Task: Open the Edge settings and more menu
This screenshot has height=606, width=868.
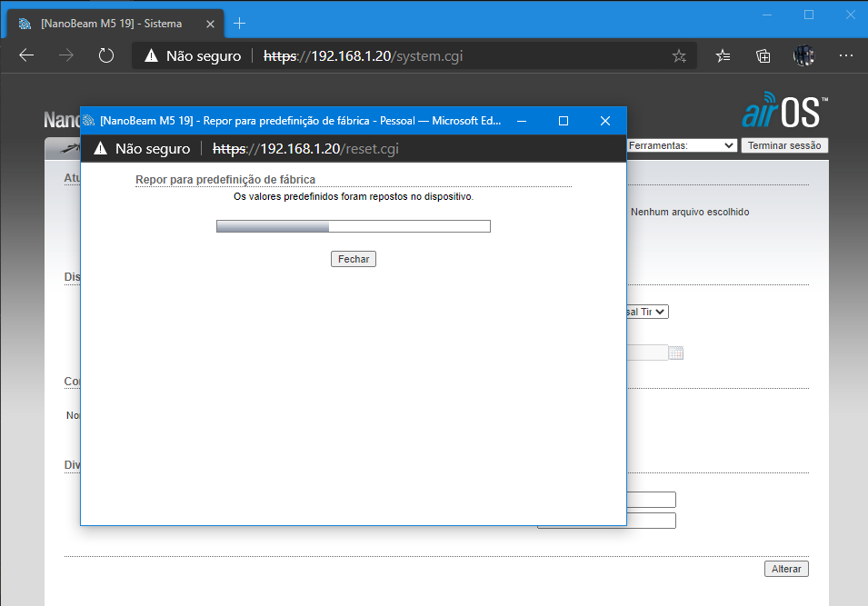Action: pyautogui.click(x=846, y=55)
